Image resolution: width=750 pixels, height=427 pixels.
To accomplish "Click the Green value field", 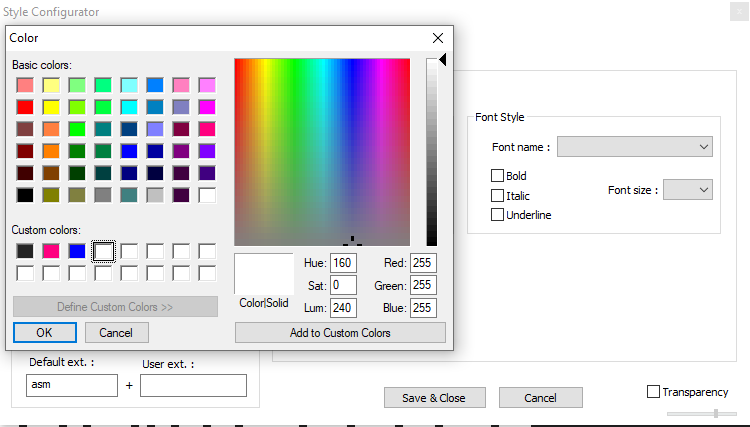I will click(x=423, y=285).
